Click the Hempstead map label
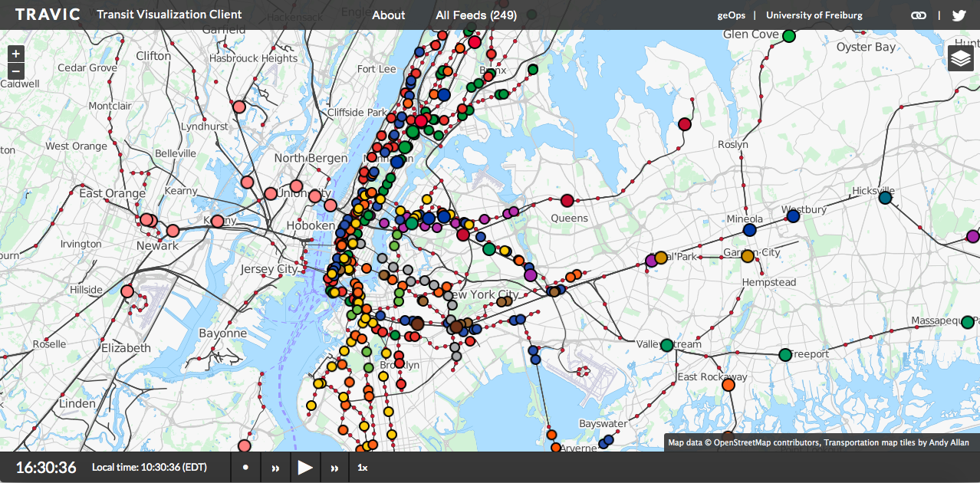 tap(769, 282)
